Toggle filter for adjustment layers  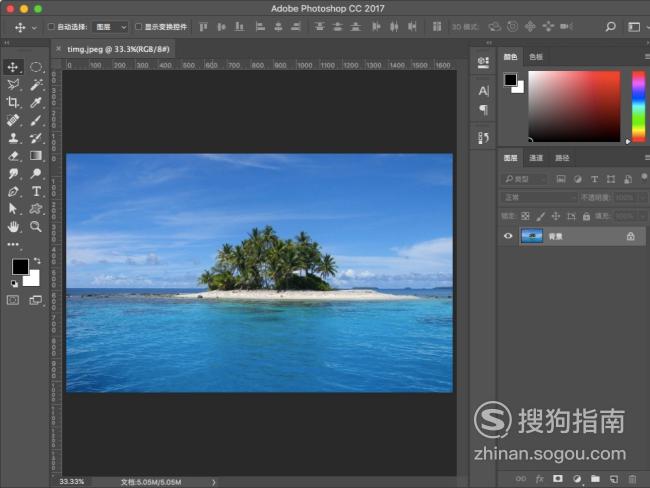(577, 179)
